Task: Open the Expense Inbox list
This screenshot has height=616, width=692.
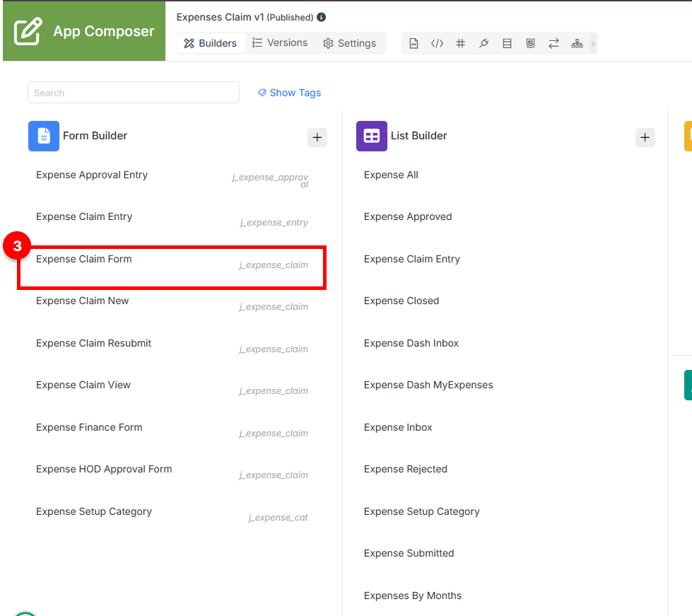Action: click(x=398, y=427)
